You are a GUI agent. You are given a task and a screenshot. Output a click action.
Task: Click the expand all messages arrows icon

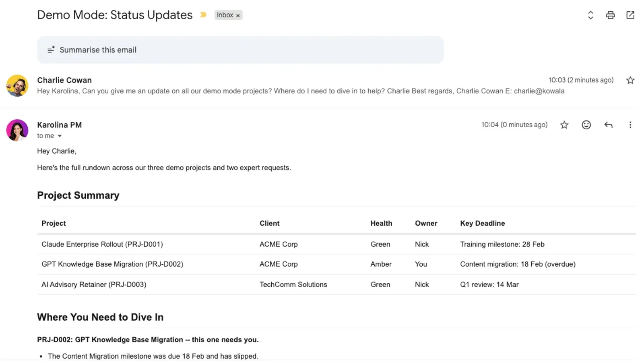[x=590, y=15]
